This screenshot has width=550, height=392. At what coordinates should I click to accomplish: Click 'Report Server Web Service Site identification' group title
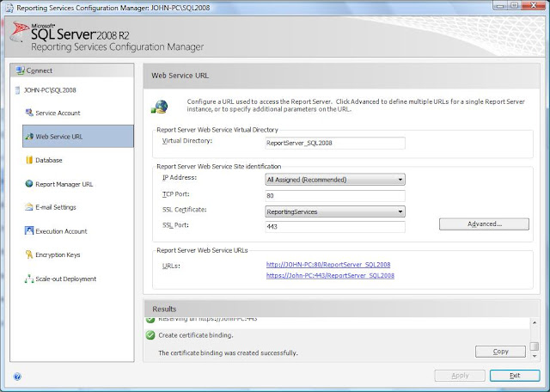tap(219, 167)
